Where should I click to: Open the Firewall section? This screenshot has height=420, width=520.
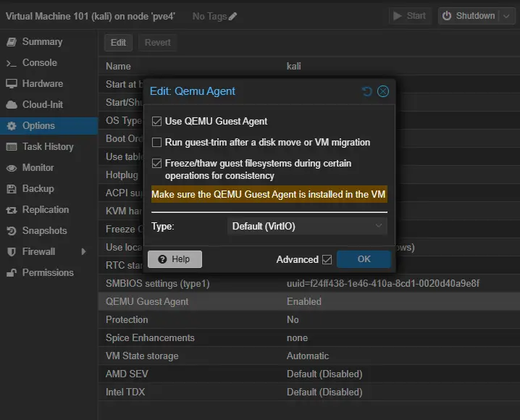pos(49,251)
